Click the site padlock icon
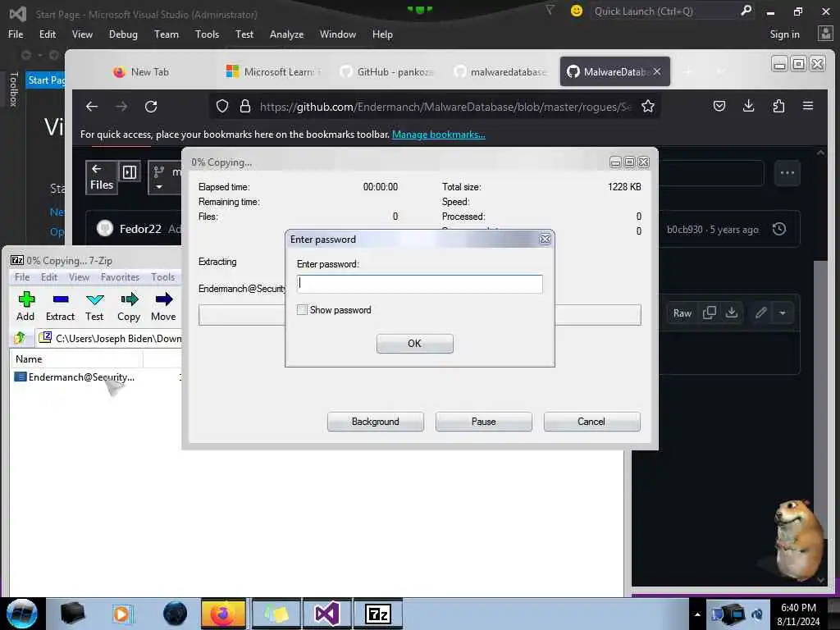 [x=244, y=107]
